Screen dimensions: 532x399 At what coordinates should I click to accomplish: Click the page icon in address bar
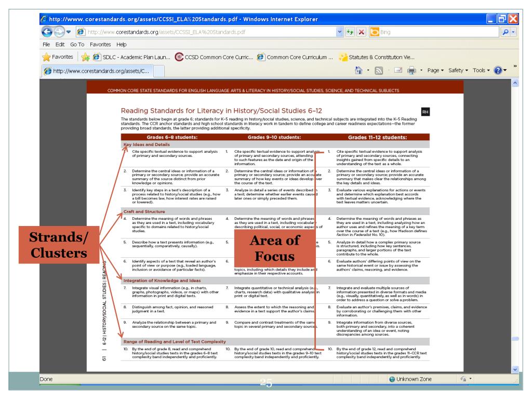(x=81, y=32)
